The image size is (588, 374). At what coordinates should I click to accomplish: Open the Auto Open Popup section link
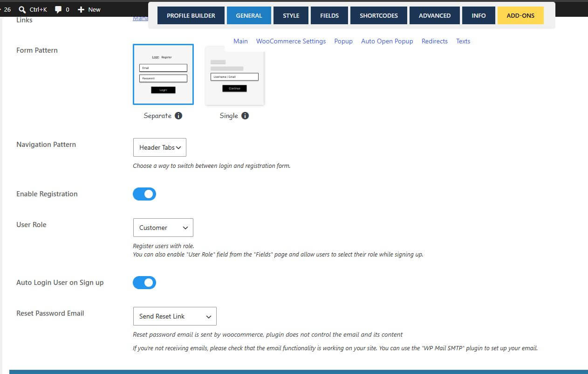point(387,41)
